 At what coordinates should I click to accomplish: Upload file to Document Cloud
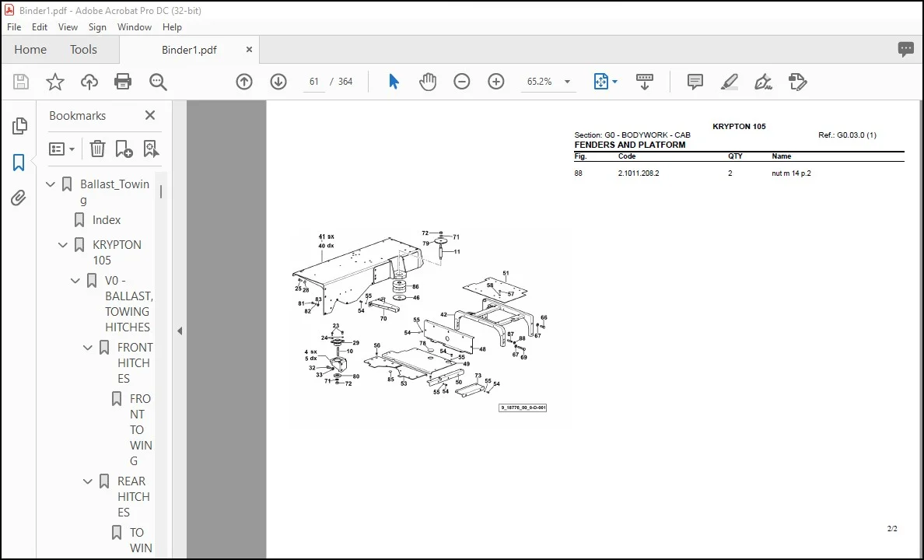(89, 82)
